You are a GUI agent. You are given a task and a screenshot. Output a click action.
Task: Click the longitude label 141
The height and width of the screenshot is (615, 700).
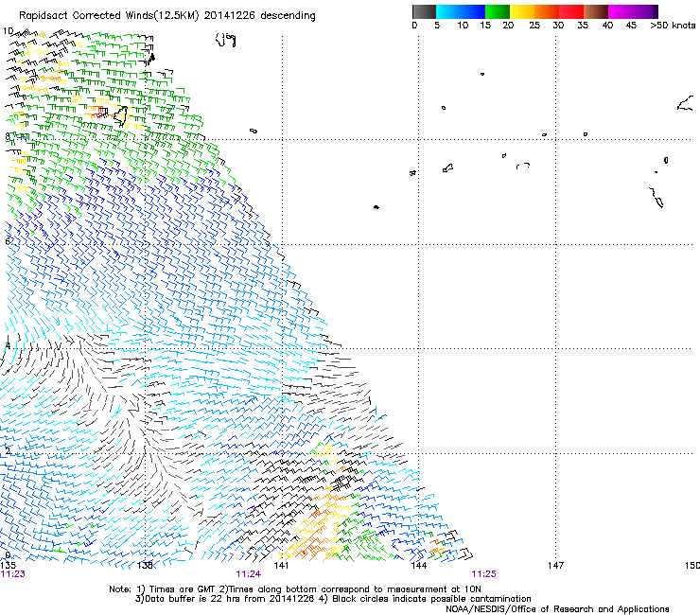281,566
